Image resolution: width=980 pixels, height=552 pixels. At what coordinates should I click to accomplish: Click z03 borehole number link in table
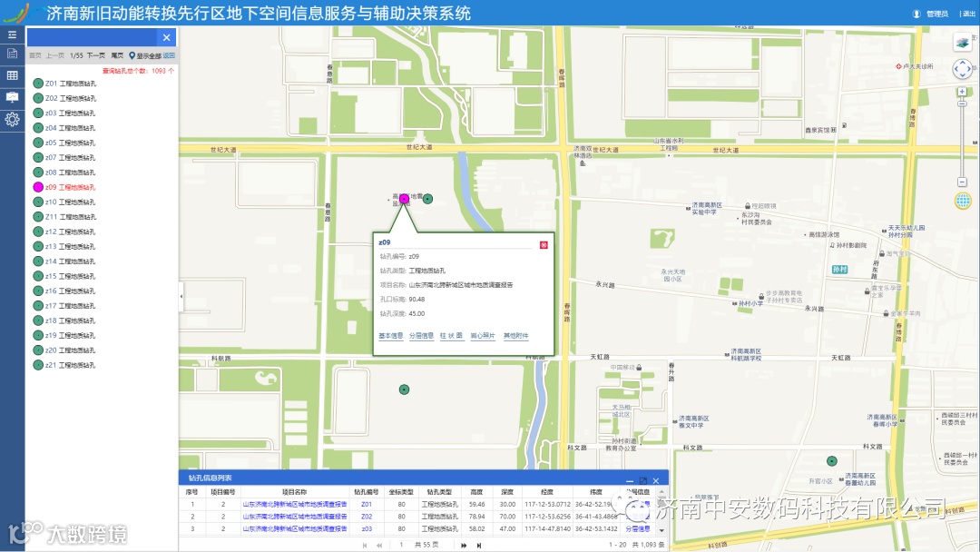367,529
